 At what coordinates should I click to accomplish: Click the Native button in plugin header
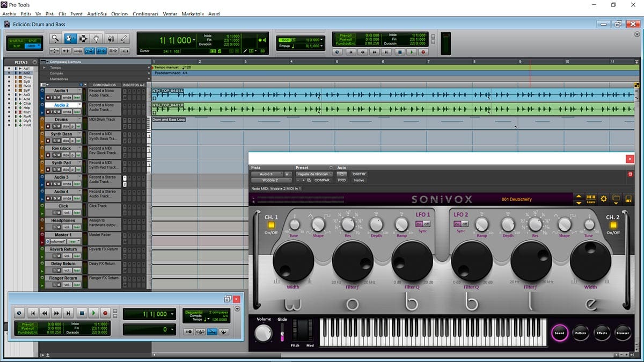click(358, 180)
